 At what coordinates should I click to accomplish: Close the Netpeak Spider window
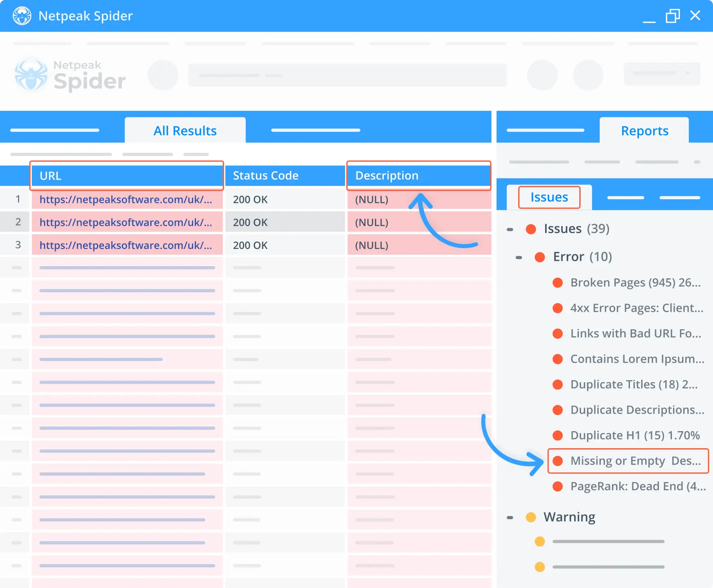[695, 15]
